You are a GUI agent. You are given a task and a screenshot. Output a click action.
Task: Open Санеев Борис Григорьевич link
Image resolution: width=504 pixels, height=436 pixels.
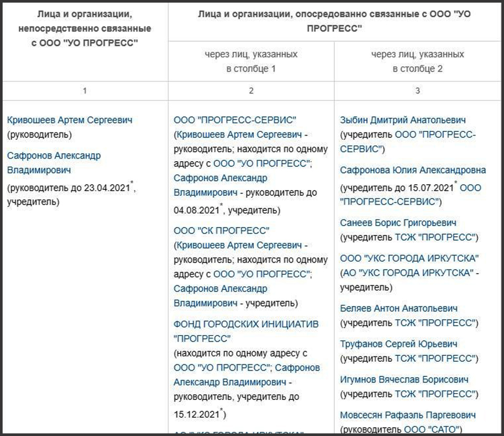click(x=398, y=223)
